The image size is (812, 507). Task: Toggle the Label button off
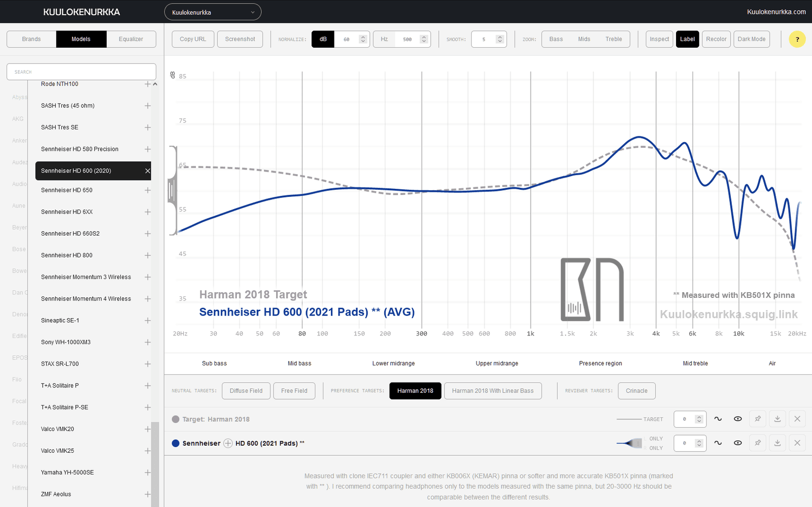click(x=687, y=39)
